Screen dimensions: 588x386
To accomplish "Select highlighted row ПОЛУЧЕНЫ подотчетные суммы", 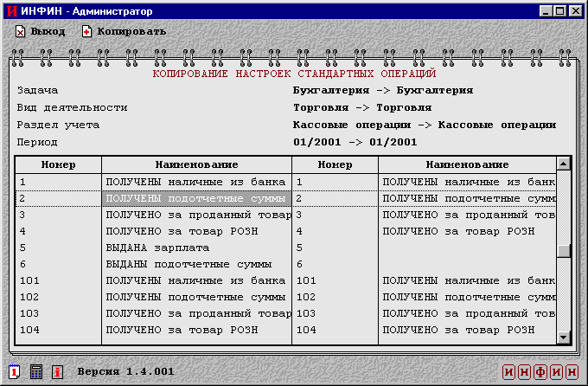I will [x=195, y=198].
